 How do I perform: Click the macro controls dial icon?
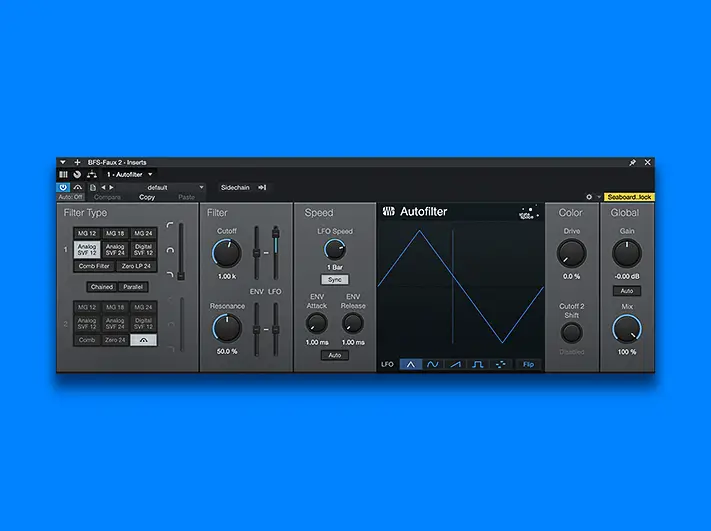click(x=77, y=174)
